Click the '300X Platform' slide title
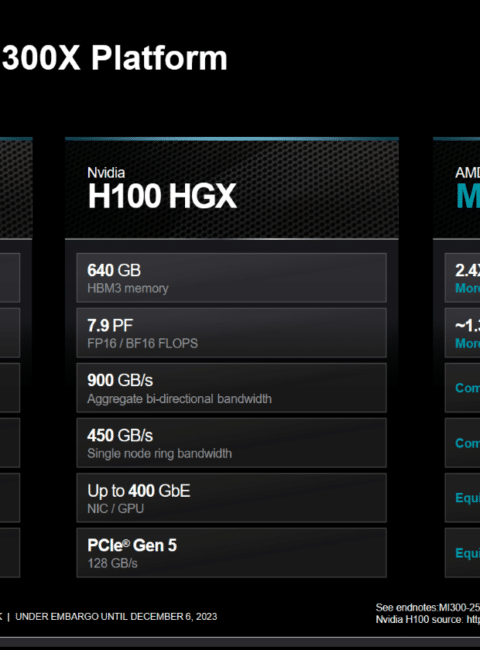Image resolution: width=480 pixels, height=650 pixels. click(x=115, y=58)
